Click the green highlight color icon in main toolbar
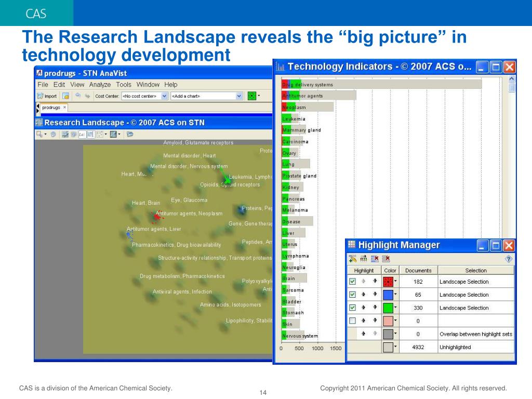This screenshot has height=399, width=532. coord(252,96)
